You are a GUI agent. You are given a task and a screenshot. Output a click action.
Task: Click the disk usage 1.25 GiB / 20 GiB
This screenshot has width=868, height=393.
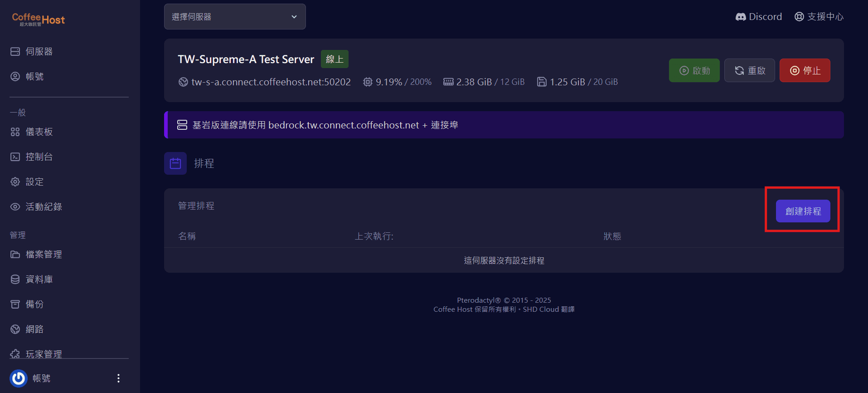pyautogui.click(x=584, y=82)
